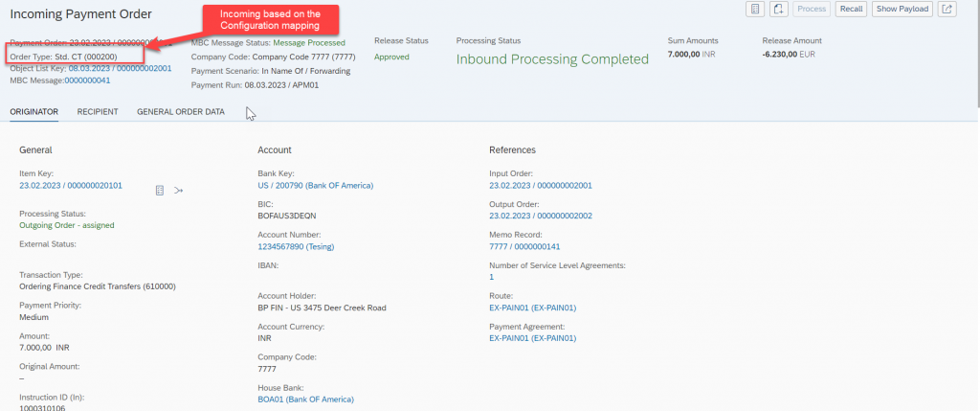Click the Inbound Processing Completed status text
Screen dimensions: 980x411
click(x=552, y=59)
